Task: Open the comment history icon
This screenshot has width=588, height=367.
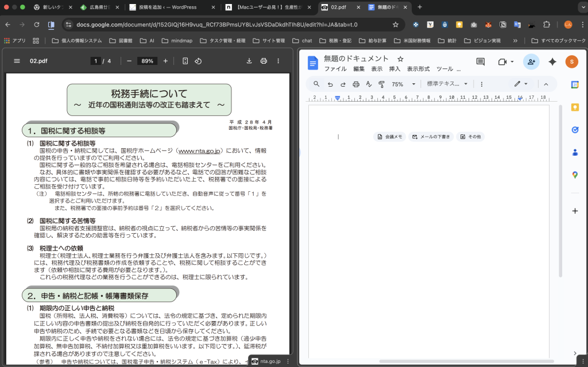Action: [481, 62]
